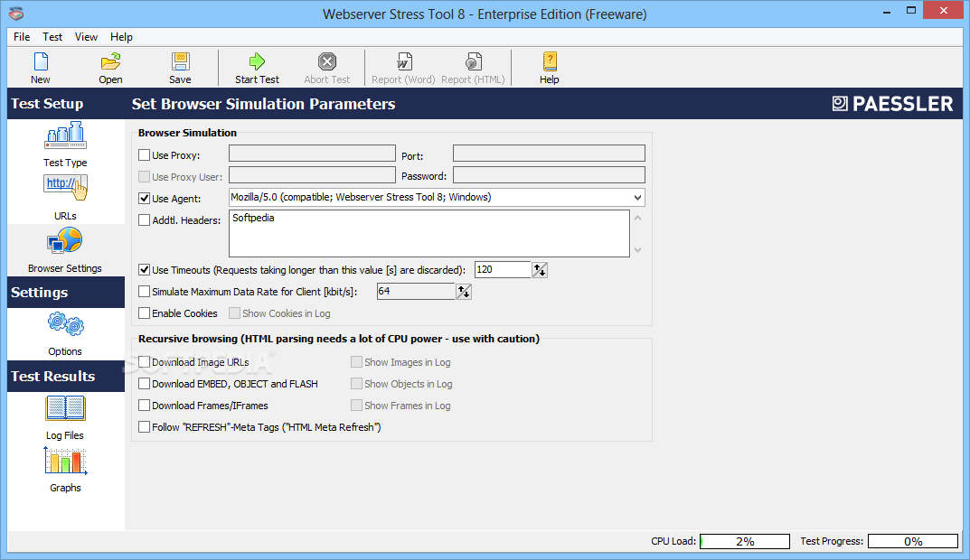Screen dimensions: 970x560
Task: Check Download Image URLs option
Action: click(x=144, y=361)
